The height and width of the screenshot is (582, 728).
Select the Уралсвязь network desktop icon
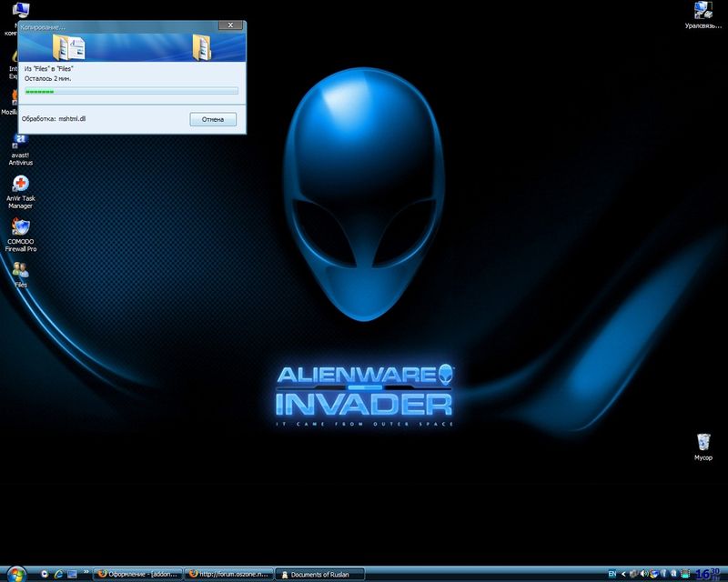coord(703,15)
